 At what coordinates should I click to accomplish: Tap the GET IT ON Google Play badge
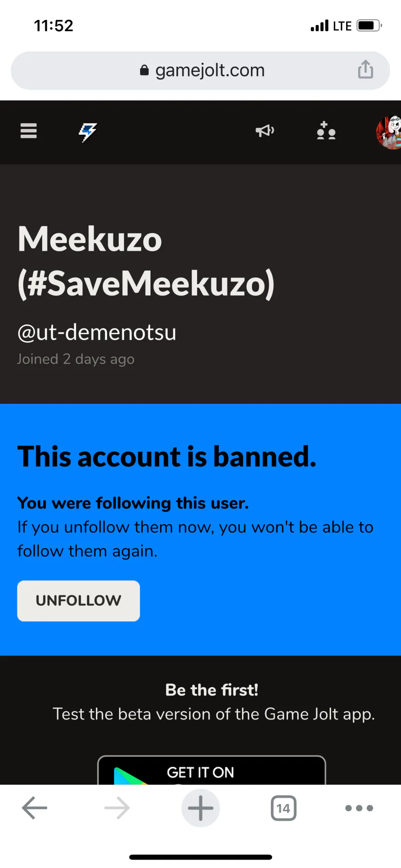pyautogui.click(x=211, y=770)
